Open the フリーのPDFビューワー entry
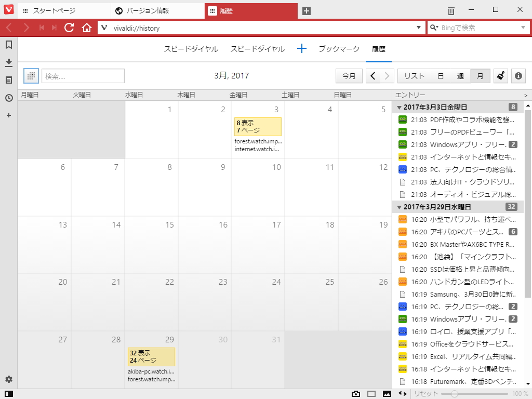Screen dimensions: 532x399 458,132
